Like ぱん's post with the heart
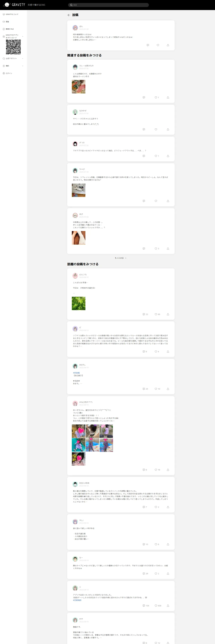The height and width of the screenshot is (644, 215). point(158,45)
